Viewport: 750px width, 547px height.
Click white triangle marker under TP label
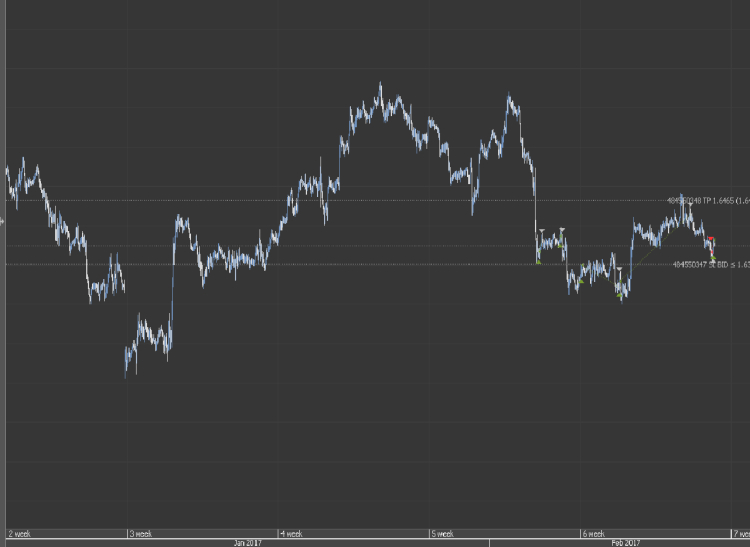click(x=689, y=205)
